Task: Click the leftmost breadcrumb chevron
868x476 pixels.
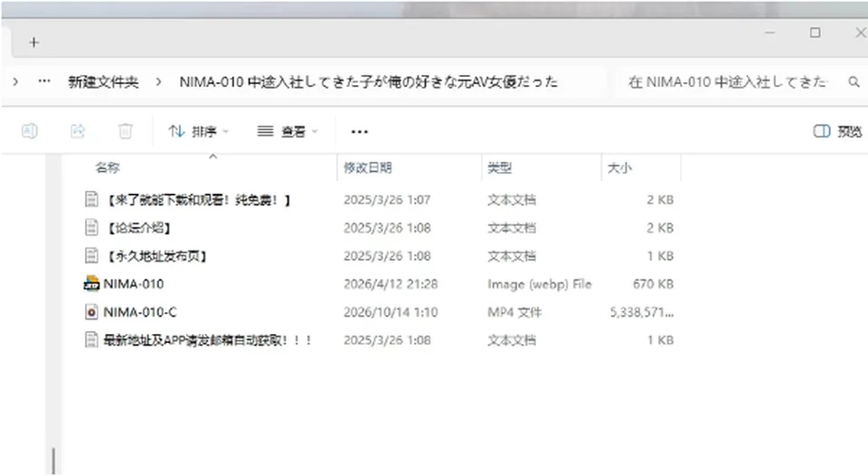Action: coord(15,82)
